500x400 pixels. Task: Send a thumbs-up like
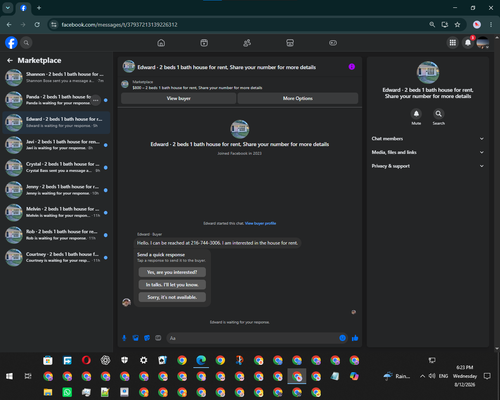[x=355, y=338]
